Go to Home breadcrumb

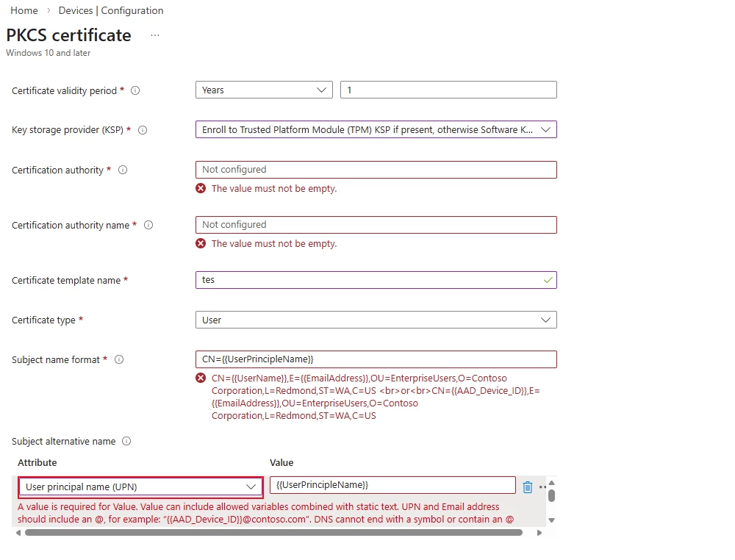click(24, 10)
